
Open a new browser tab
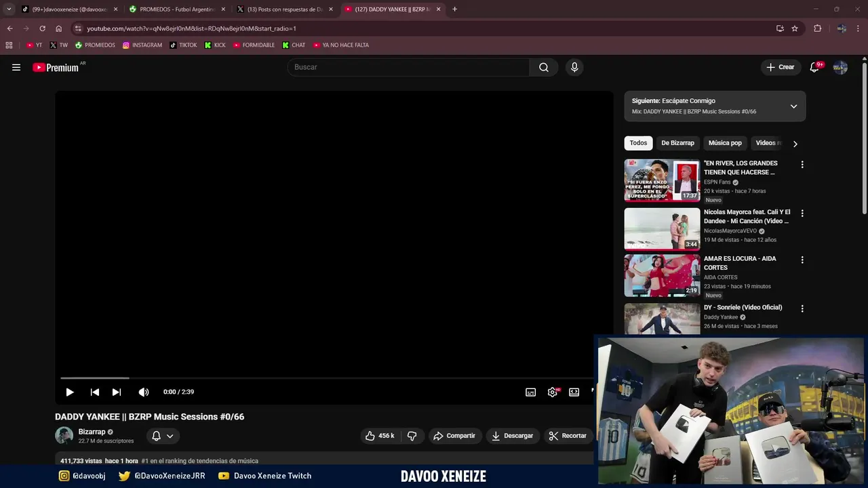[454, 9]
